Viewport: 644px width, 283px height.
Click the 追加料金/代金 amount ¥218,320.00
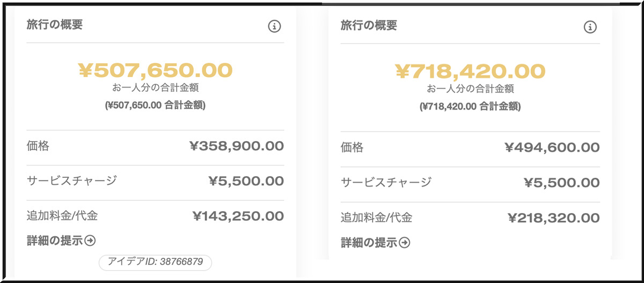(553, 217)
